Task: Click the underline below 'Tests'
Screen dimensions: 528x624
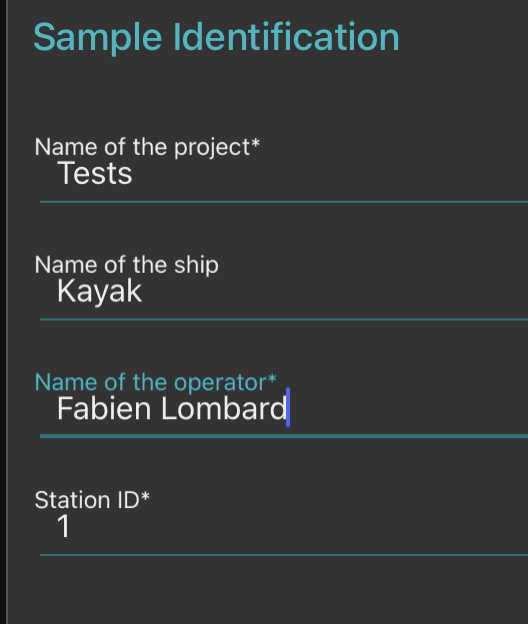Action: pyautogui.click(x=284, y=202)
